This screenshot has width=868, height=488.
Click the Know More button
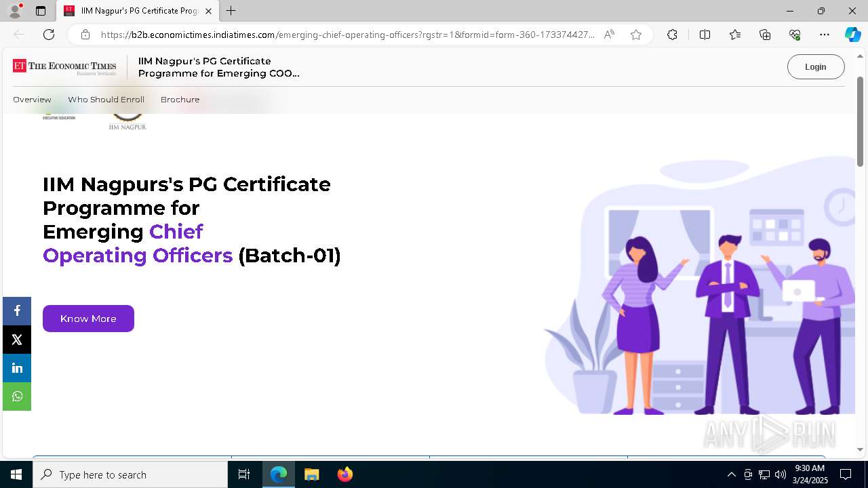pos(88,319)
